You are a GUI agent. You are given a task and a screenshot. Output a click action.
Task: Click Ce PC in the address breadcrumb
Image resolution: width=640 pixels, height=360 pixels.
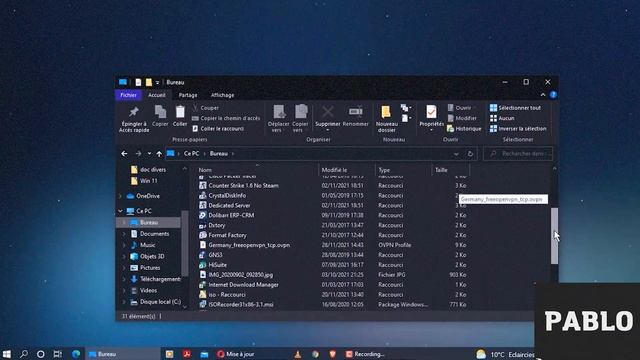(191, 153)
